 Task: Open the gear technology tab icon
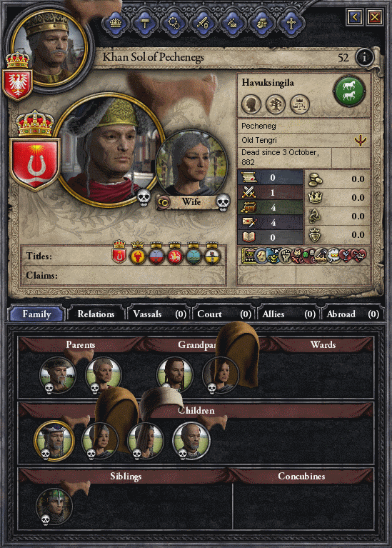pos(174,24)
